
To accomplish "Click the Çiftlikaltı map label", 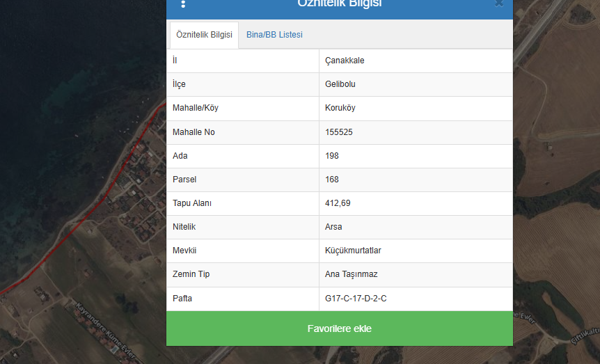I will (584, 338).
